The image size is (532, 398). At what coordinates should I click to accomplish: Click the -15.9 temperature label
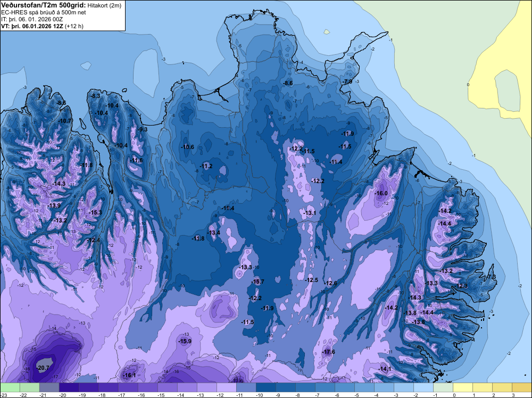pos(185,342)
